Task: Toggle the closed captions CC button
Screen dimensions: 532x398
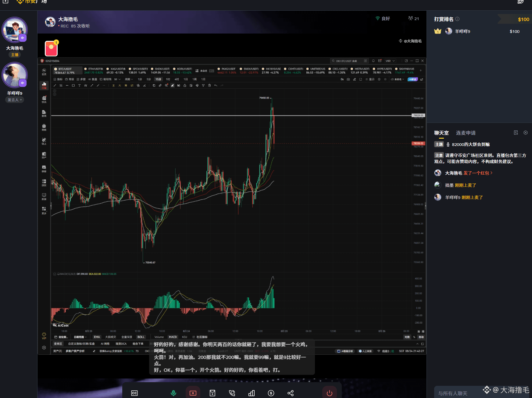Action: pos(134,393)
